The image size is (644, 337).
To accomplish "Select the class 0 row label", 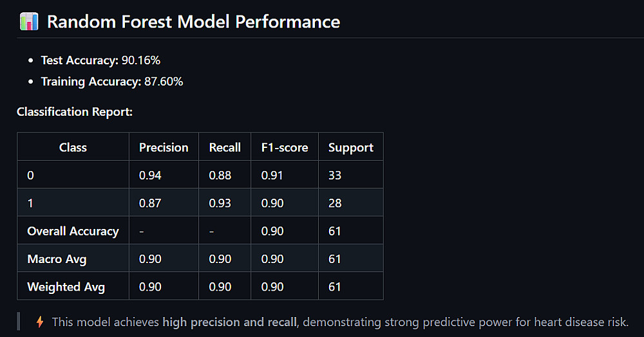I will coord(30,175).
